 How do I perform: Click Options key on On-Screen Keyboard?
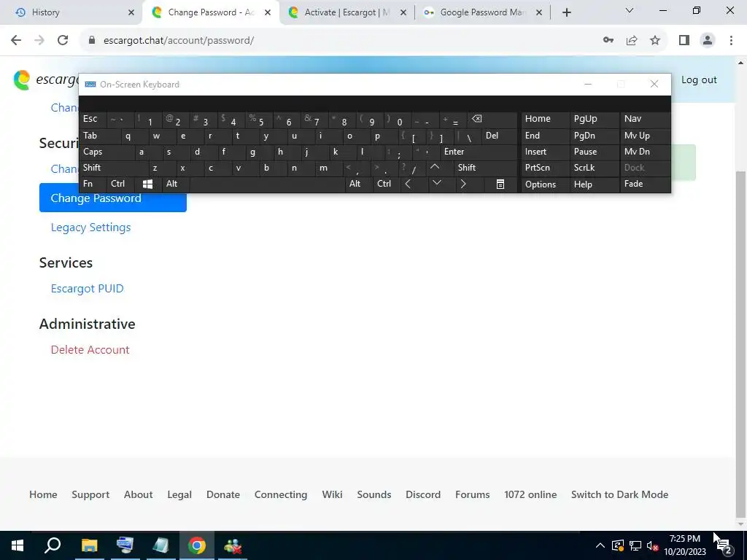(544, 184)
